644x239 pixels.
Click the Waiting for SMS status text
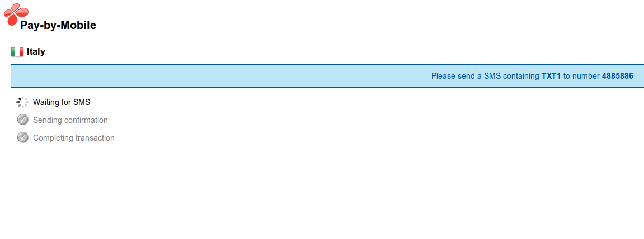click(62, 102)
